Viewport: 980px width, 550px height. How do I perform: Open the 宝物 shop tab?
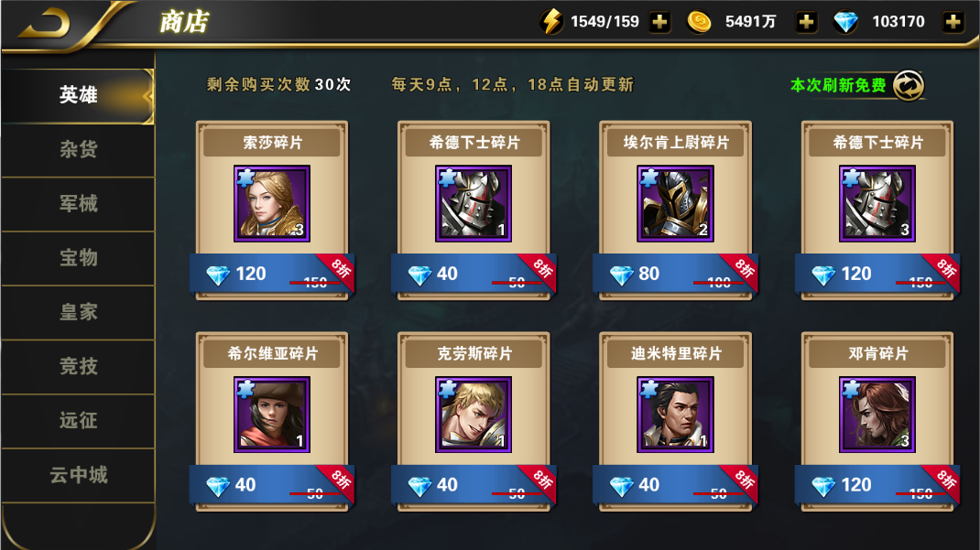[78, 258]
